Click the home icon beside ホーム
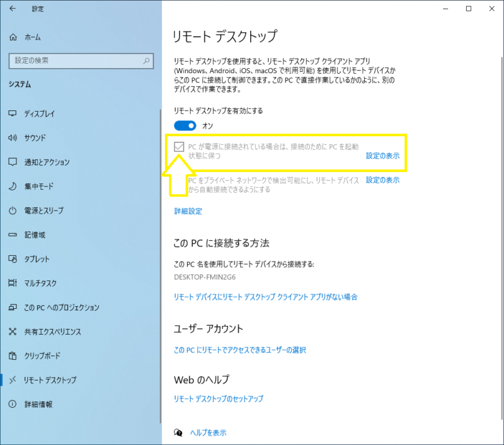Image resolution: width=504 pixels, height=445 pixels. [x=13, y=37]
